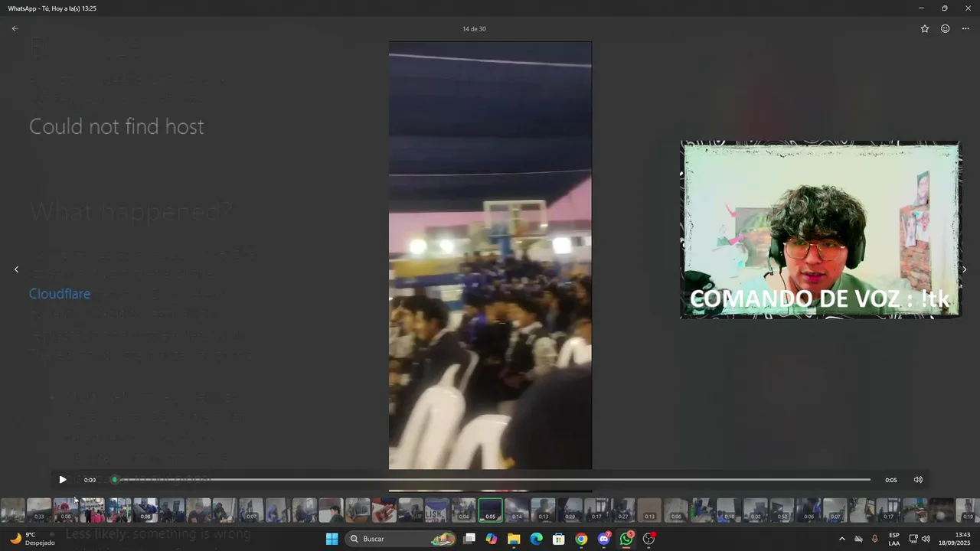The width and height of the screenshot is (980, 551).
Task: Click the microphone tray icon
Action: pos(874,539)
